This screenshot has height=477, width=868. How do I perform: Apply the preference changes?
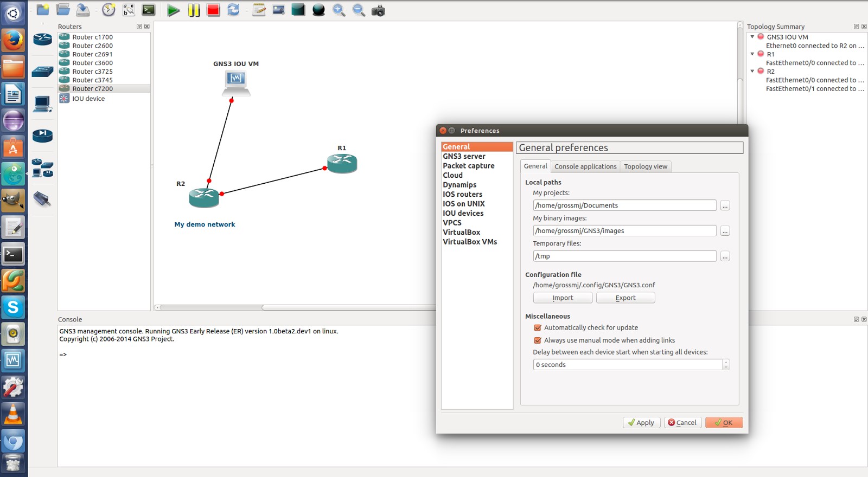click(641, 423)
